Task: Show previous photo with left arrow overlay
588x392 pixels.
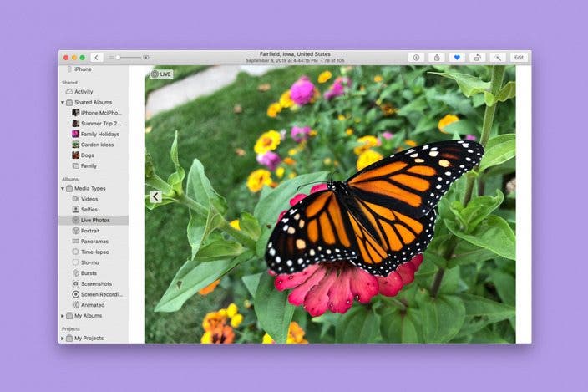Action: 155,197
